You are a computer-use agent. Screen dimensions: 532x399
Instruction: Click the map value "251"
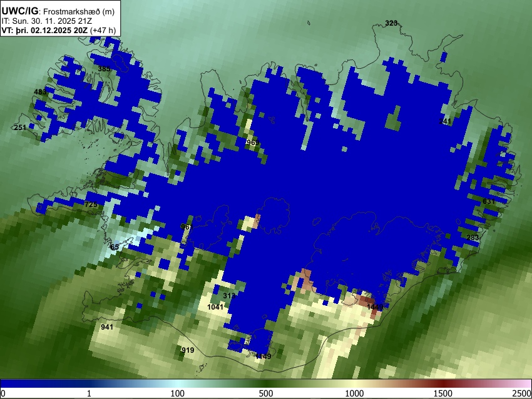point(20,128)
